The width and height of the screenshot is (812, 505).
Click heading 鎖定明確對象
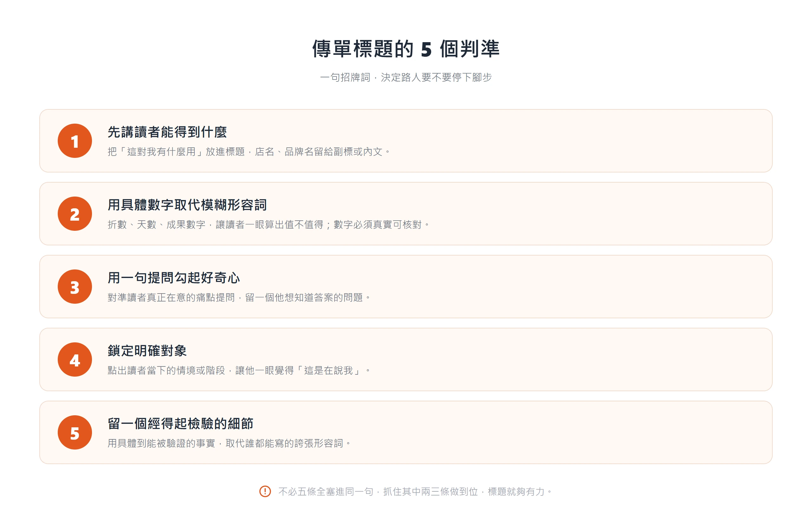pos(147,351)
